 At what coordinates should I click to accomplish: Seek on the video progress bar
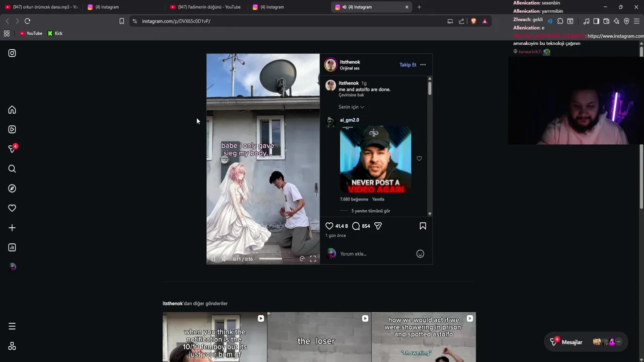point(277,259)
